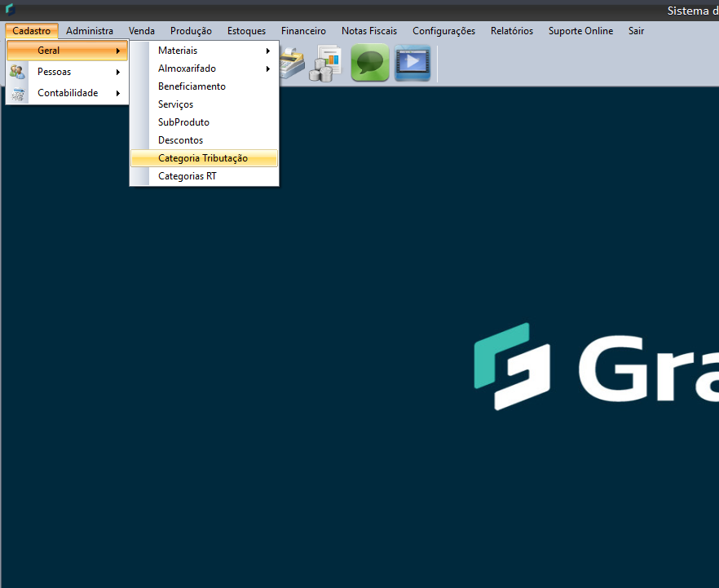Click the Pessoas people icon
The width and height of the screenshot is (719, 588).
pyautogui.click(x=17, y=72)
